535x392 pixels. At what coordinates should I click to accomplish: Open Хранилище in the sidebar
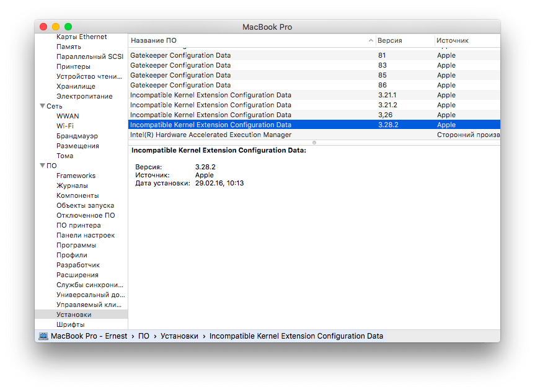(x=76, y=86)
